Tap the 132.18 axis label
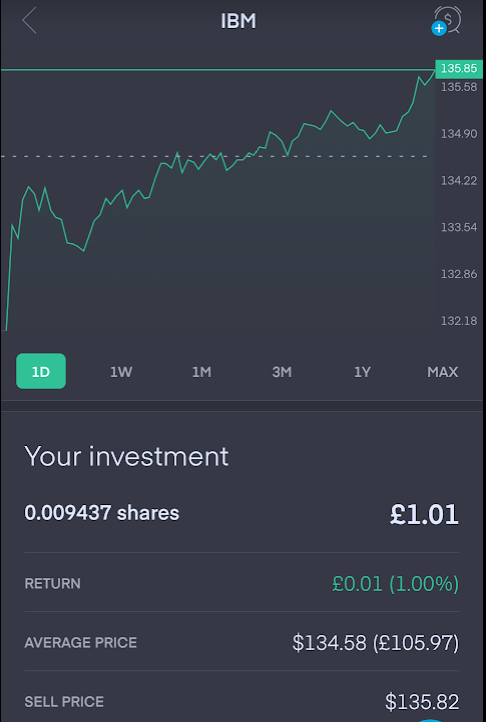Screen dimensions: 486x722 [x=459, y=320]
